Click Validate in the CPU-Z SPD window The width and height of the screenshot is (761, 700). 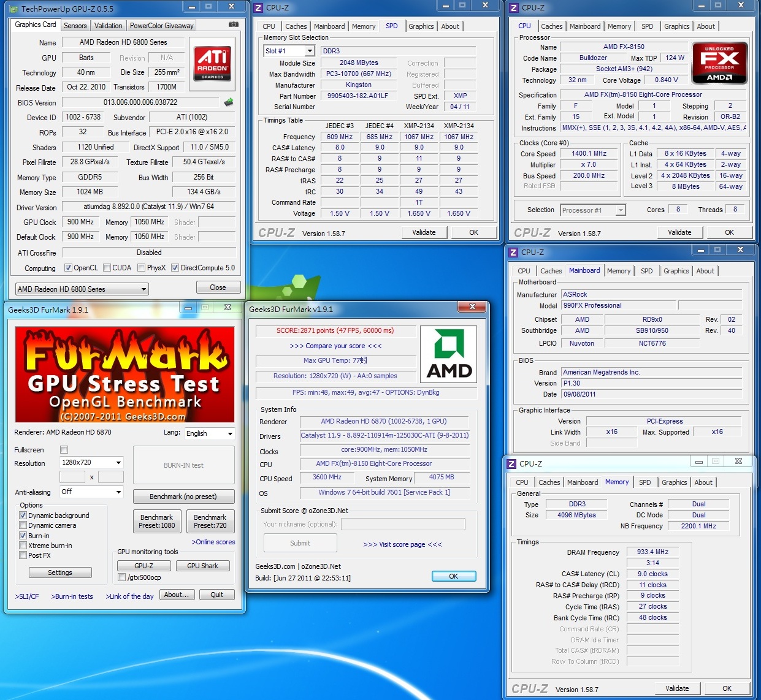pos(424,232)
